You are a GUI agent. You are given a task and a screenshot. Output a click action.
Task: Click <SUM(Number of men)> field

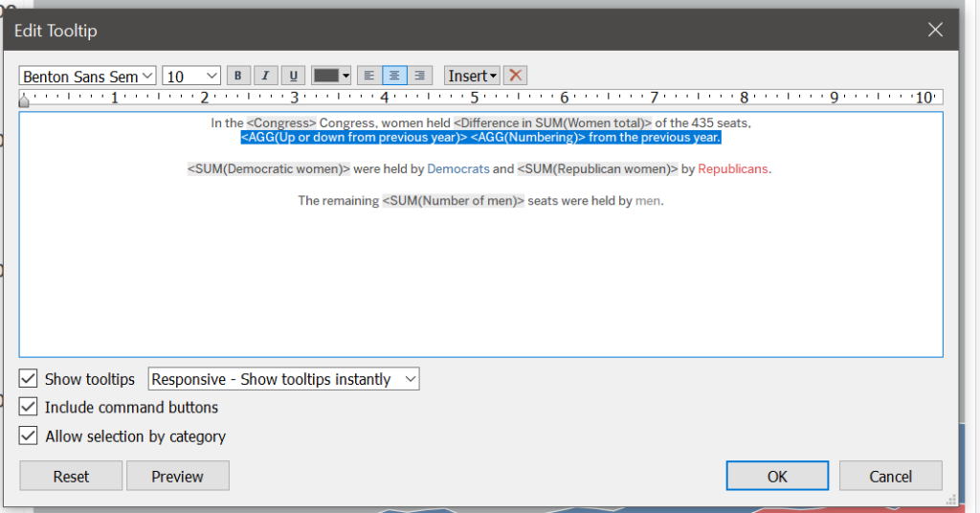coord(453,201)
